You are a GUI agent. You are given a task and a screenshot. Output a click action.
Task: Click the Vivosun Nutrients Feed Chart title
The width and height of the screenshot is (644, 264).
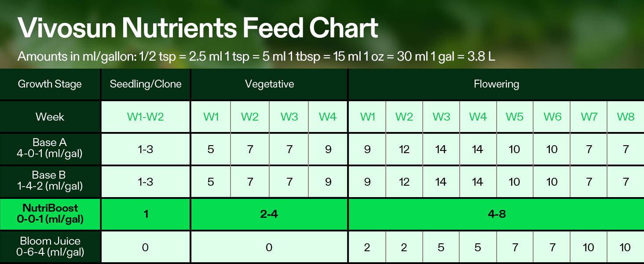click(x=198, y=28)
